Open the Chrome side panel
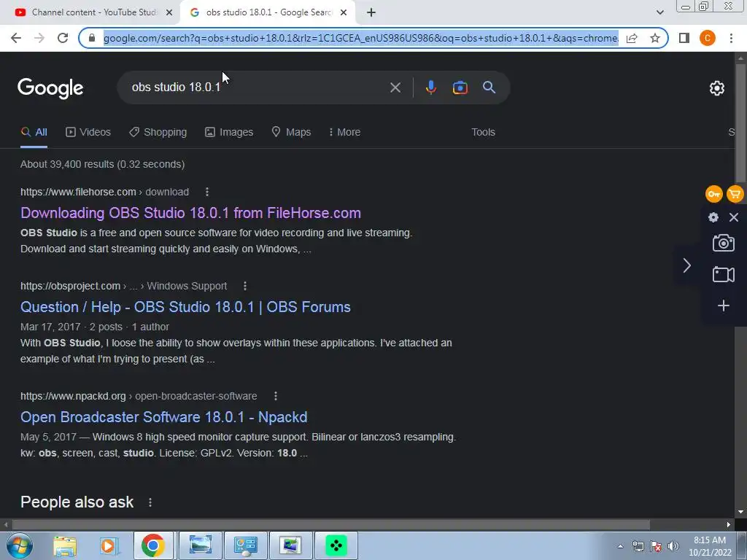The height and width of the screenshot is (560, 747). coord(684,38)
